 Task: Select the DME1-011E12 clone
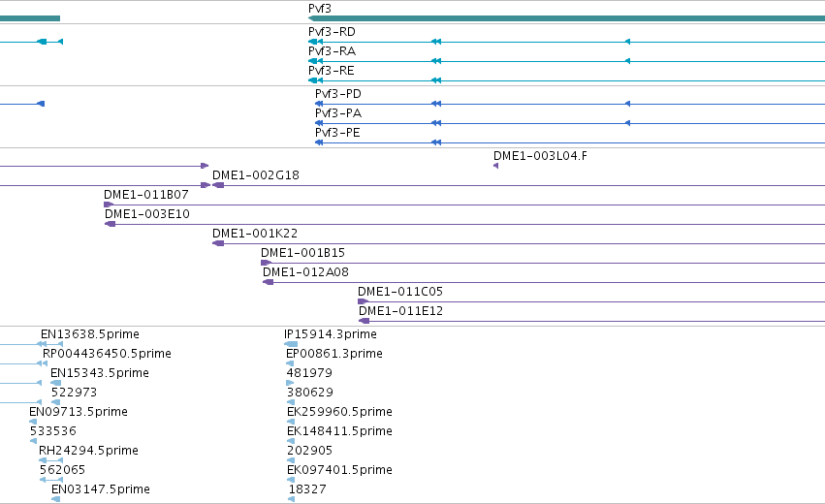tap(401, 311)
